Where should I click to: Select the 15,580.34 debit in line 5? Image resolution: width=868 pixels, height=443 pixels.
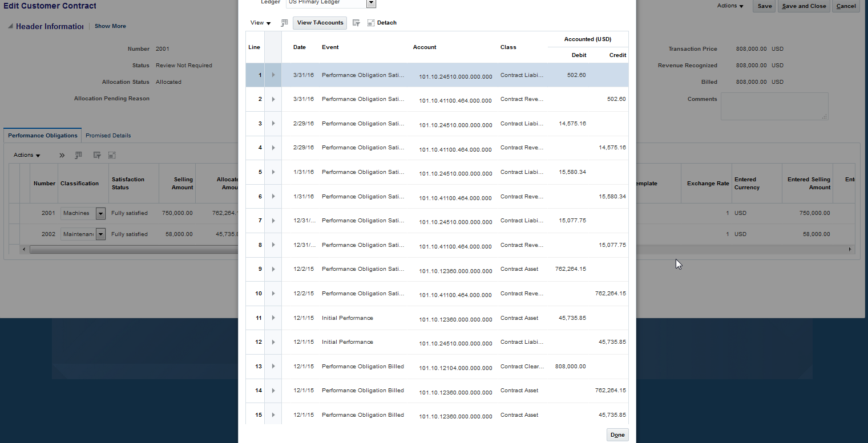(x=572, y=172)
